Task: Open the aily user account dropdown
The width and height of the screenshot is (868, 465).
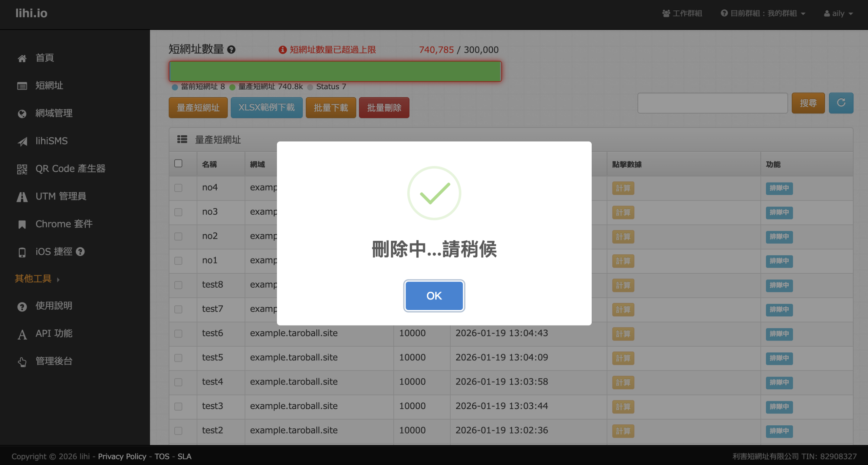Action: pyautogui.click(x=838, y=13)
